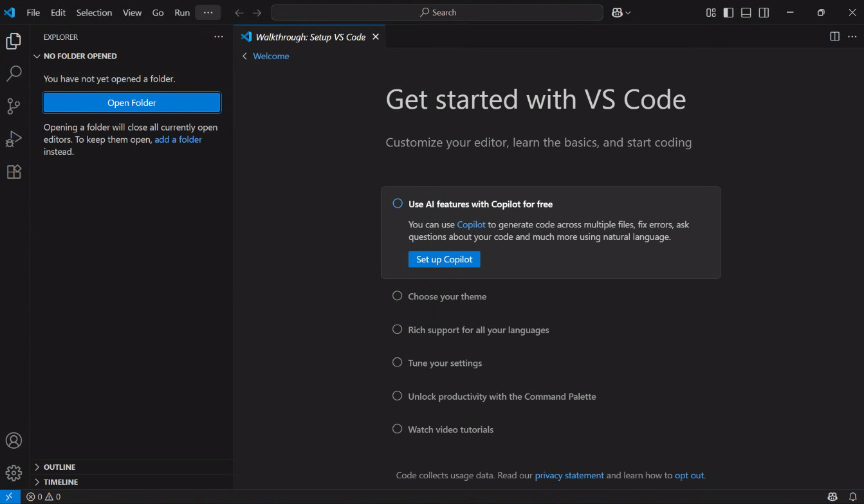Open the Copilot dropdown arrow in title bar
The height and width of the screenshot is (504, 864).
[x=629, y=12]
